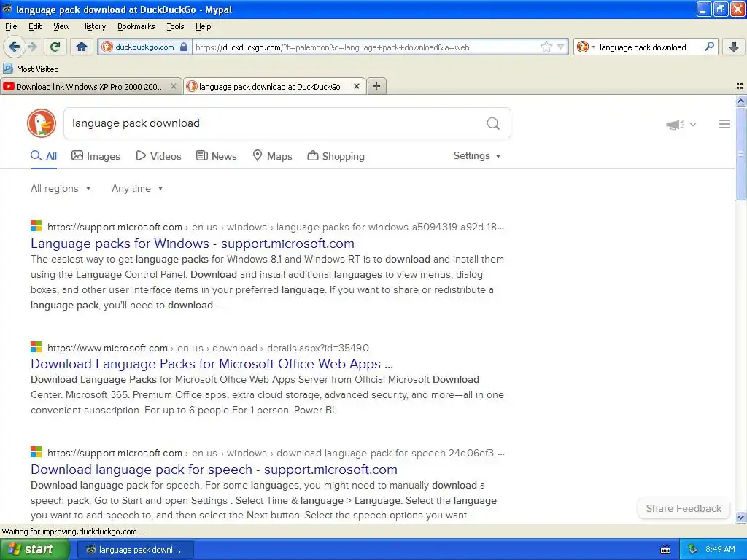Open the View menu
The height and width of the screenshot is (560, 747).
coord(61,26)
